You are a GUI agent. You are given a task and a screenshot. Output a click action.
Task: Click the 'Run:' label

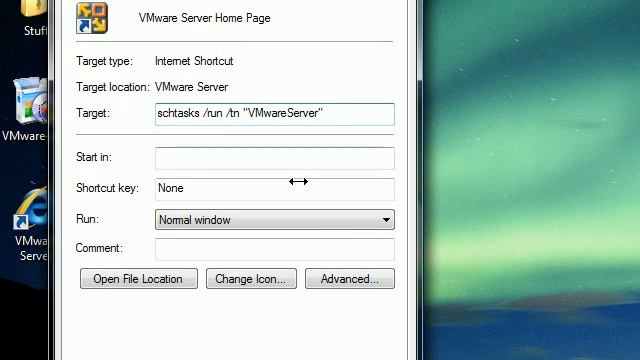pos(87,219)
